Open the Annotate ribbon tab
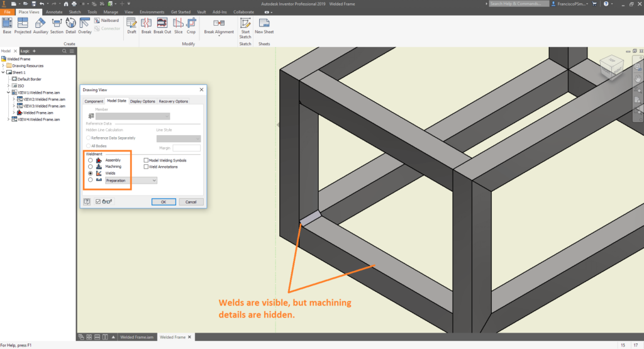The image size is (644, 349). pos(54,12)
